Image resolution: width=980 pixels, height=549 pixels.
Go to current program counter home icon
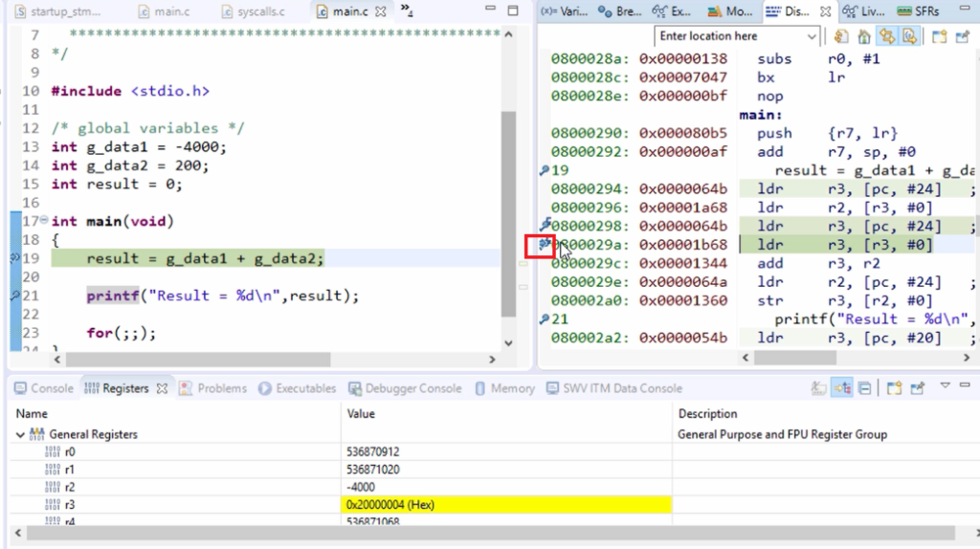(864, 37)
